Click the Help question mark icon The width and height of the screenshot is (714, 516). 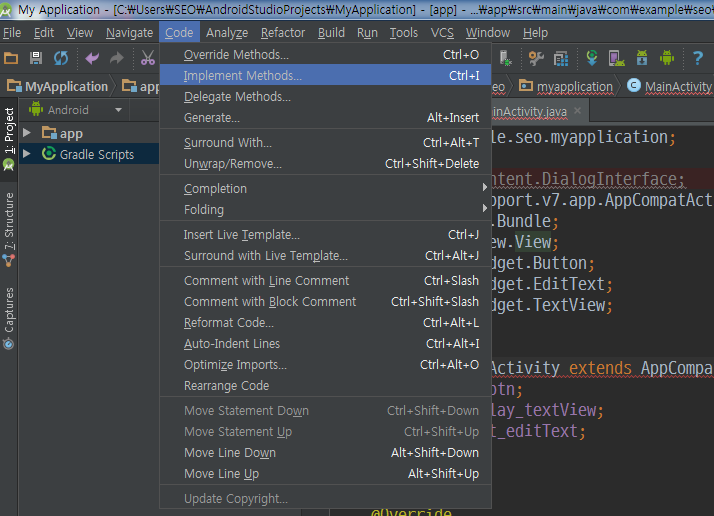(698, 58)
